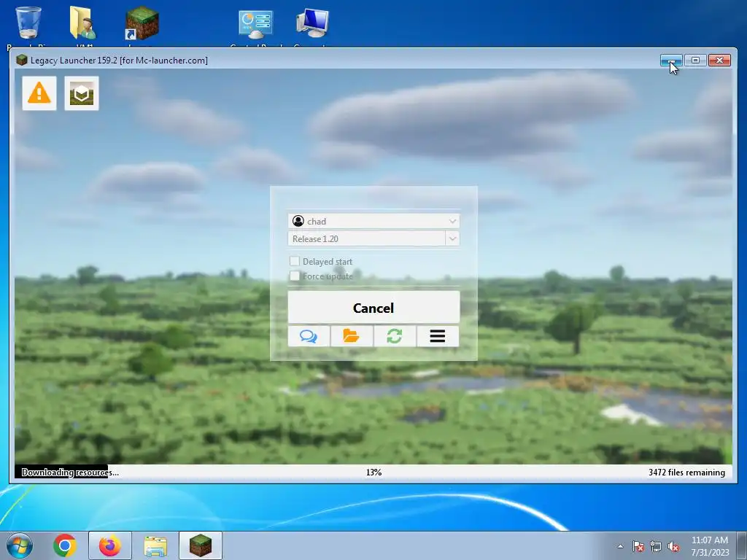
Task: Open Windows Explorer from the taskbar
Action: [155, 545]
